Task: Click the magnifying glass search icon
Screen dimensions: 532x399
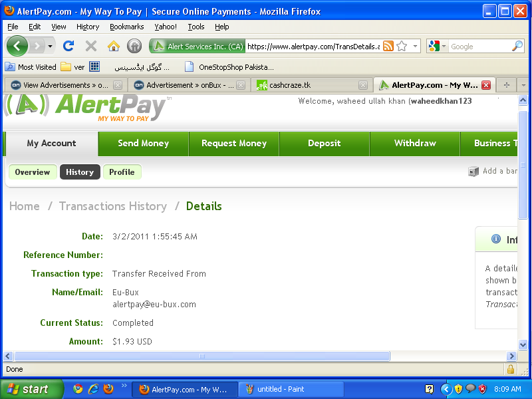Action: pyautogui.click(x=517, y=46)
